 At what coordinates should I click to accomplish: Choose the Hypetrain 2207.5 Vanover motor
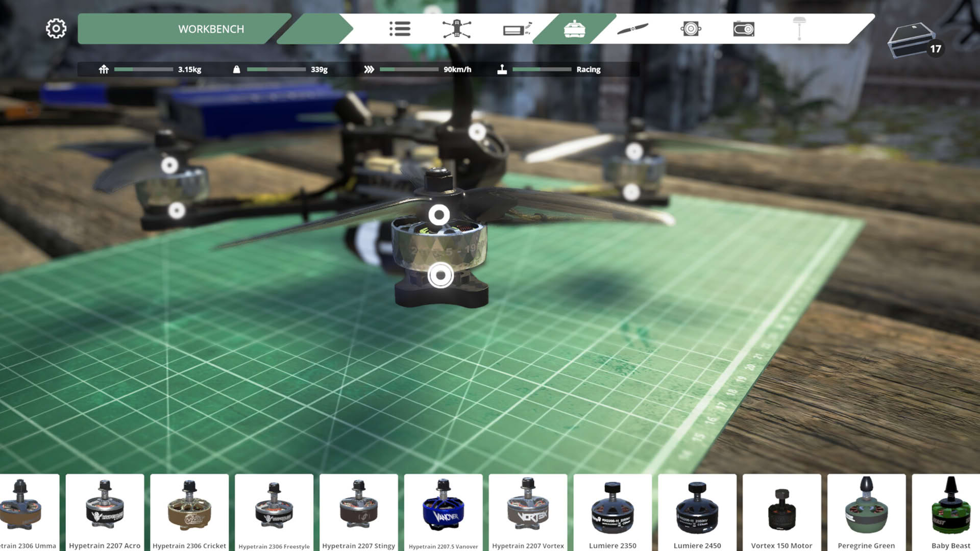(443, 512)
